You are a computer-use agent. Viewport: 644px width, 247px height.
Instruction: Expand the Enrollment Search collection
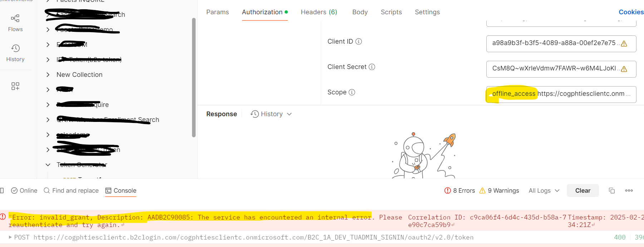point(48,120)
